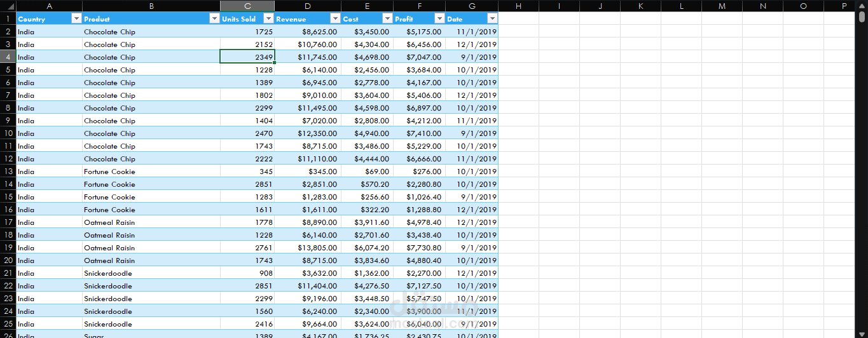
Task: Select column A header
Action: (49, 6)
